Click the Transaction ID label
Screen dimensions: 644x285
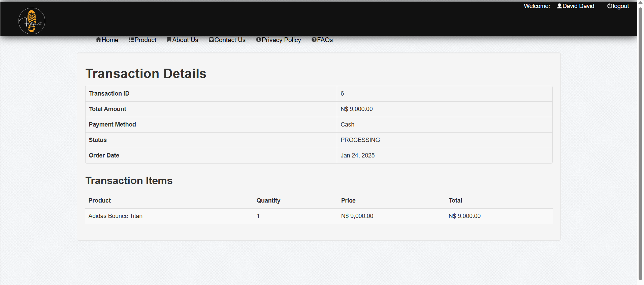tap(109, 94)
